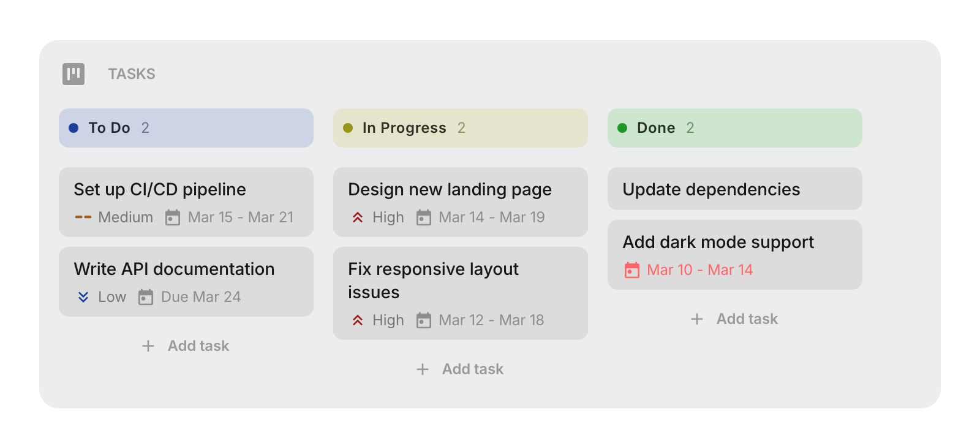Click Add task under the In Progress column
The image size is (980, 447).
click(x=460, y=369)
